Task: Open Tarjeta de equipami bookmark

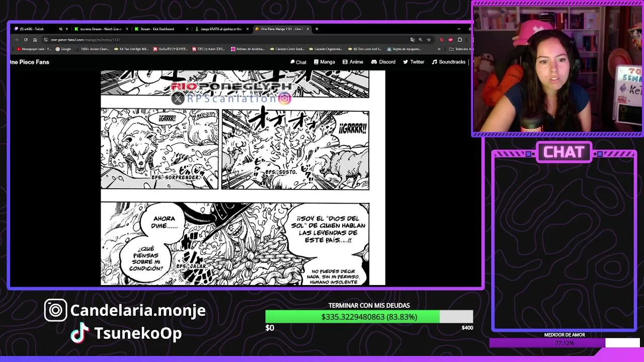Action: pyautogui.click(x=405, y=49)
